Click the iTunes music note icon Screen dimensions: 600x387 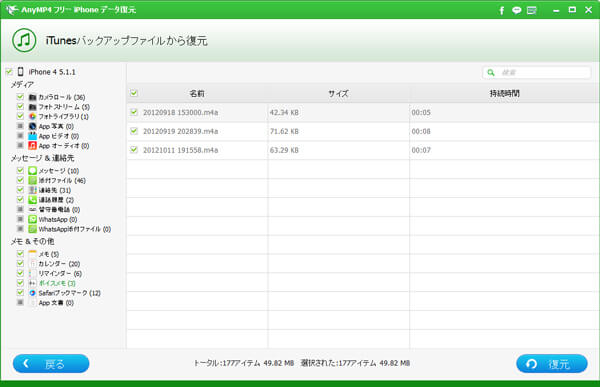click(x=24, y=40)
